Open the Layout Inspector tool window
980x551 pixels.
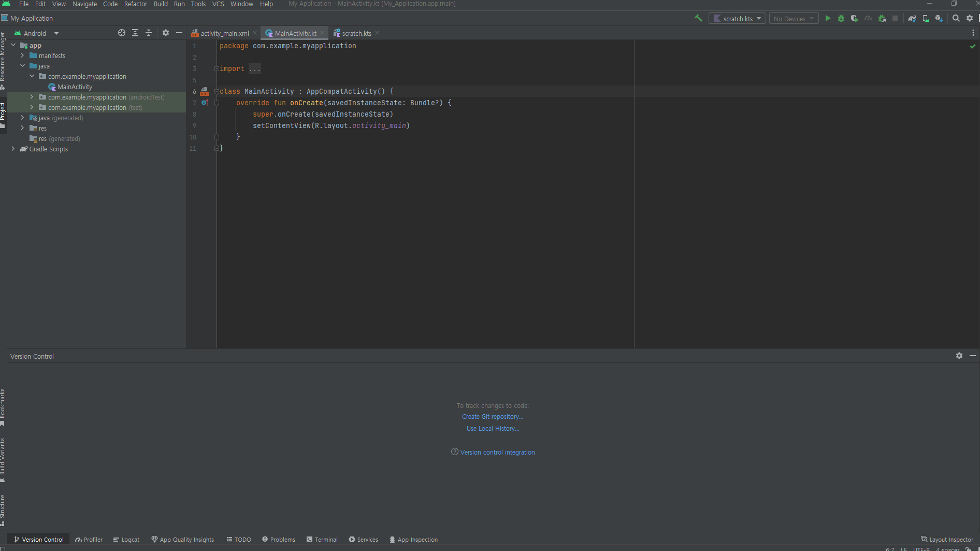point(947,540)
